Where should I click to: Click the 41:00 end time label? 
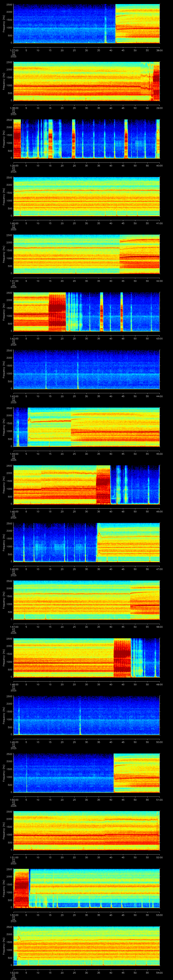click(160, 223)
